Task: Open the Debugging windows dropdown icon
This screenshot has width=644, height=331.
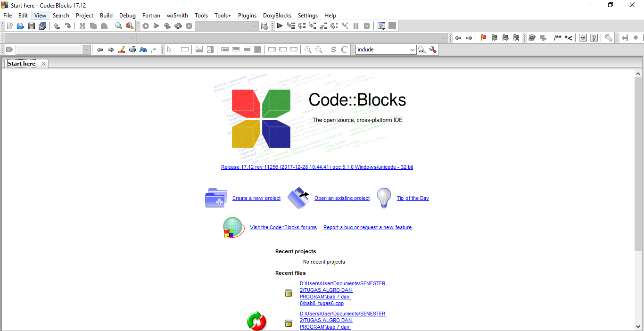Action: click(381, 26)
